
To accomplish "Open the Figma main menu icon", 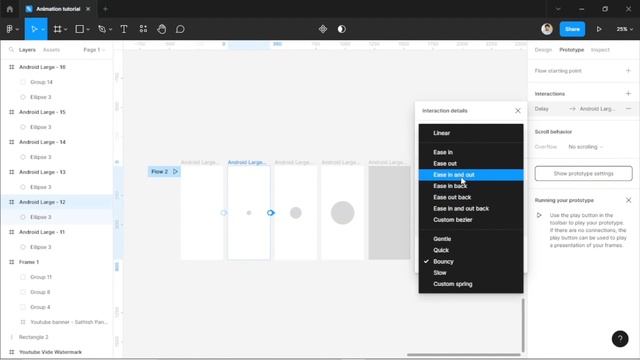I will tap(9, 29).
